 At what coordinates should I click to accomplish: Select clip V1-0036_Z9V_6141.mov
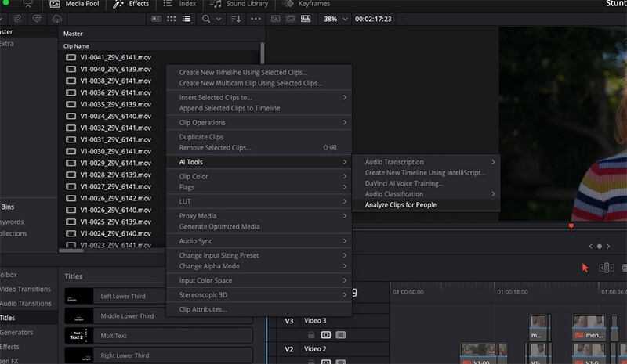click(115, 92)
